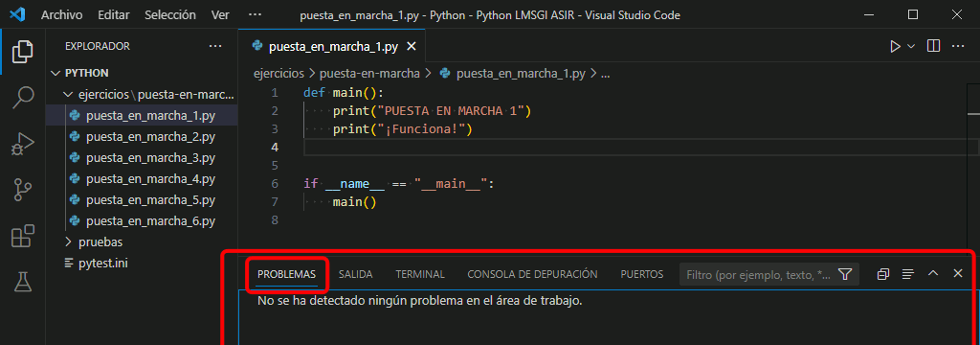Viewport: 980px width, 345px height.
Task: Open the Extensions view icon
Action: click(x=23, y=237)
